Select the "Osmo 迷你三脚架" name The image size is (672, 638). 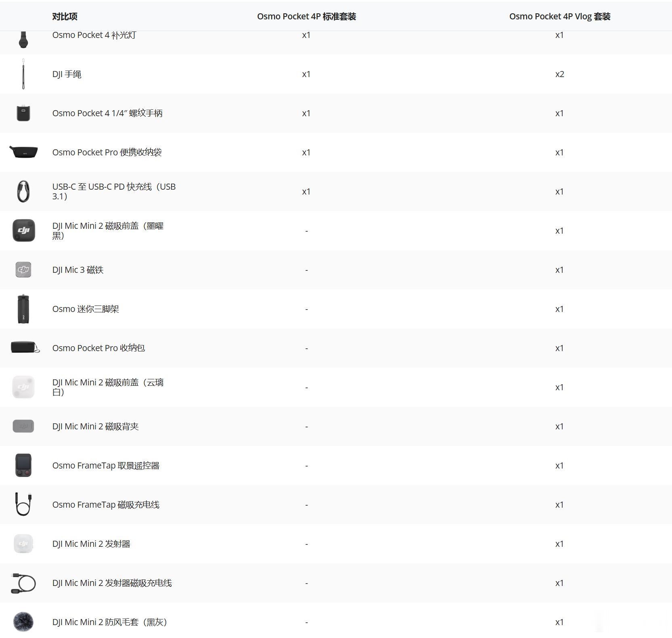click(x=86, y=309)
